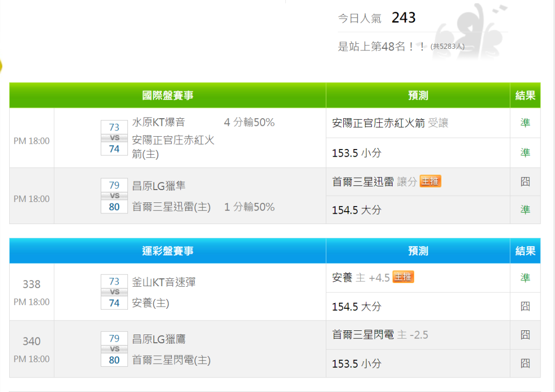This screenshot has width=555, height=392.
Task: Click team name 安養(主)
Action: coord(151,303)
